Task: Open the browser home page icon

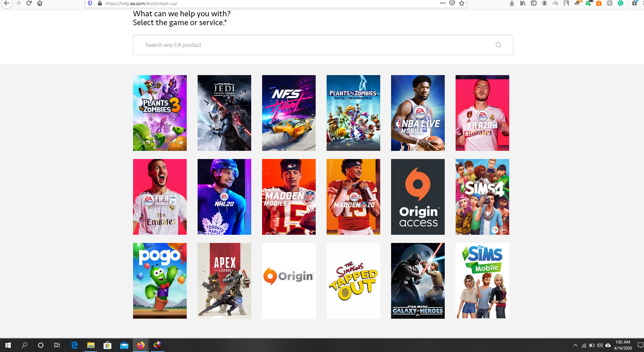Action: click(40, 3)
